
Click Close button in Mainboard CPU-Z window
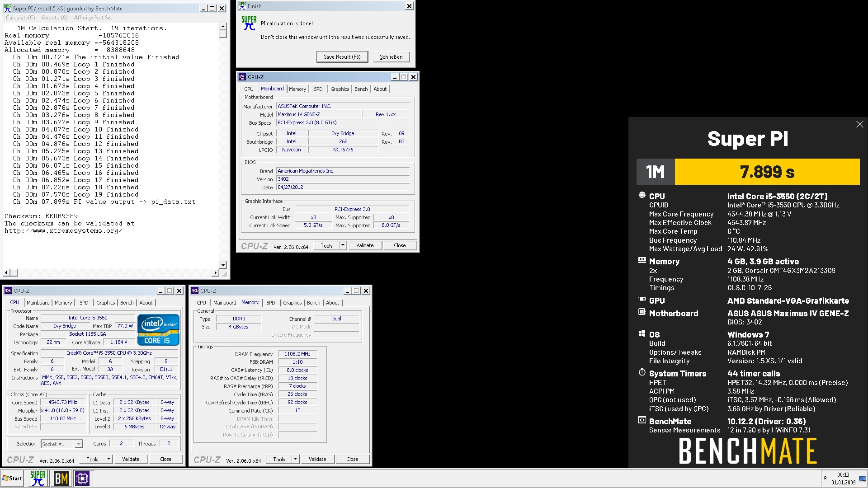point(400,245)
